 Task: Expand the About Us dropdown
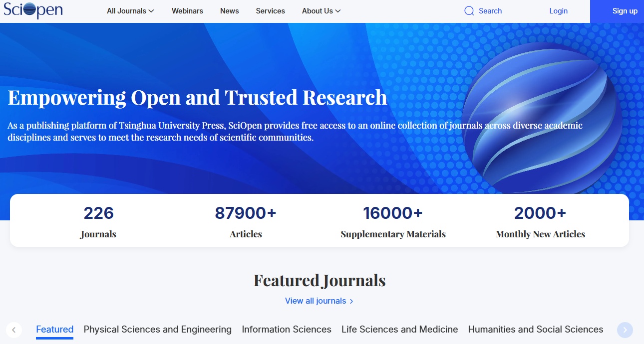pyautogui.click(x=322, y=11)
